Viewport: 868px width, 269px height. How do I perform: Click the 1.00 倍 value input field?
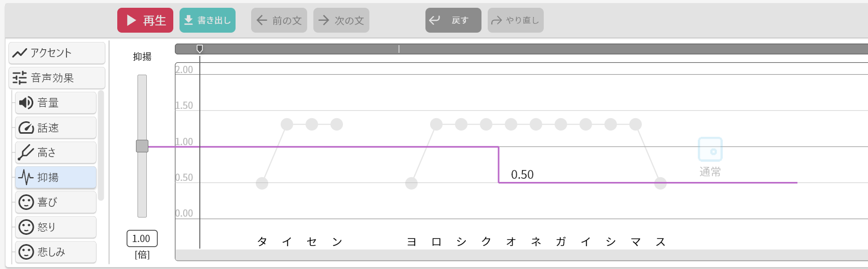(x=142, y=238)
